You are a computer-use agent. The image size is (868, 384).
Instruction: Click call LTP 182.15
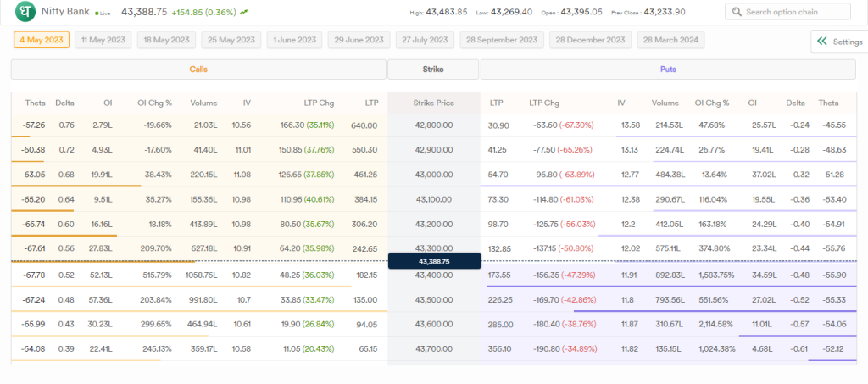366,275
